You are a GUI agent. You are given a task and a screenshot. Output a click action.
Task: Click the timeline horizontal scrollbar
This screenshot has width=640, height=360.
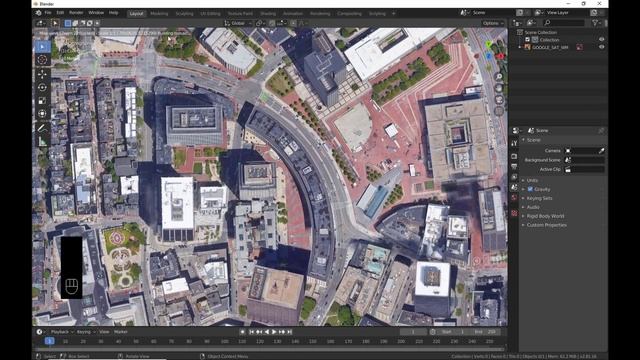[269, 349]
